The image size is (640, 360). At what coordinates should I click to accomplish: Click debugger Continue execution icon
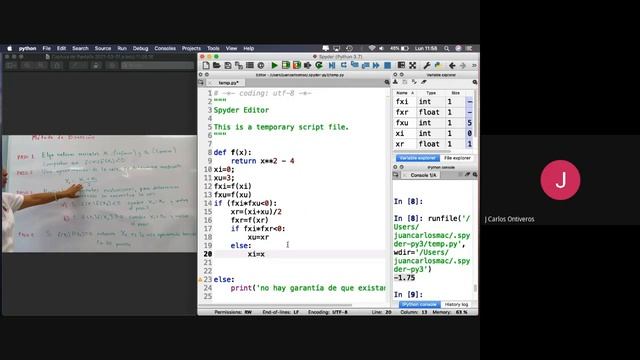tap(376, 65)
